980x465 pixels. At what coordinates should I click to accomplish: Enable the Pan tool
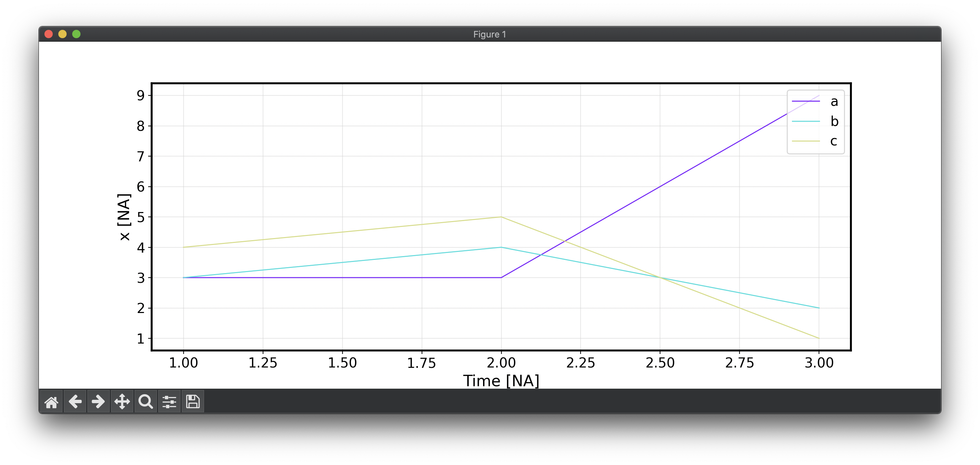(122, 401)
